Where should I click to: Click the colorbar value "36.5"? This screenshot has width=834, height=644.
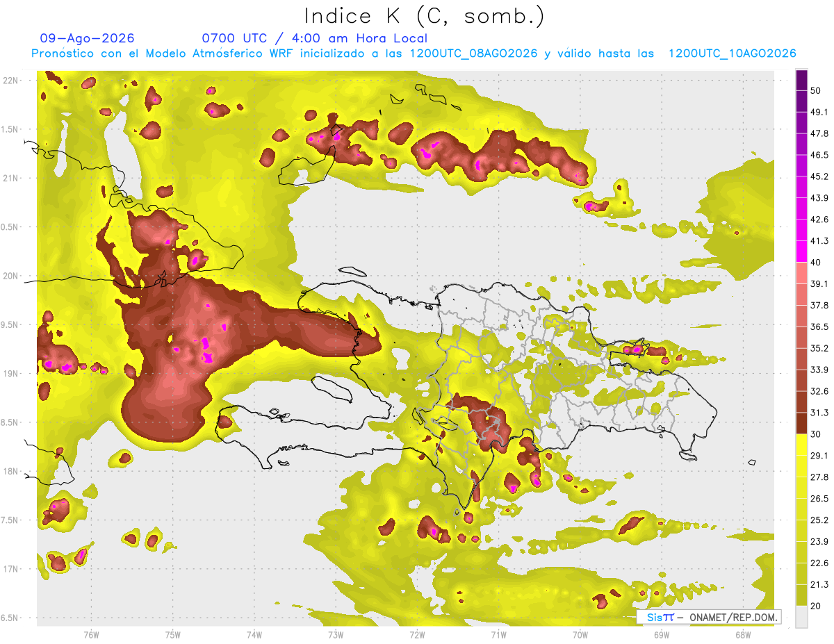[819, 327]
